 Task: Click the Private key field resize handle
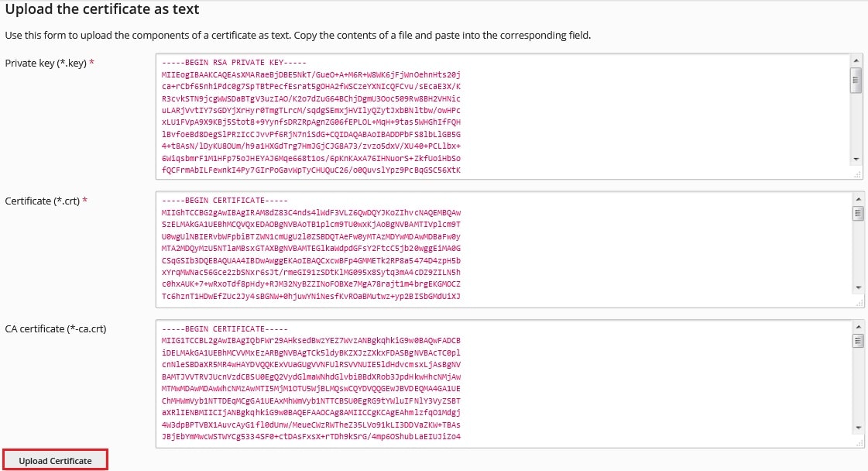[857, 174]
